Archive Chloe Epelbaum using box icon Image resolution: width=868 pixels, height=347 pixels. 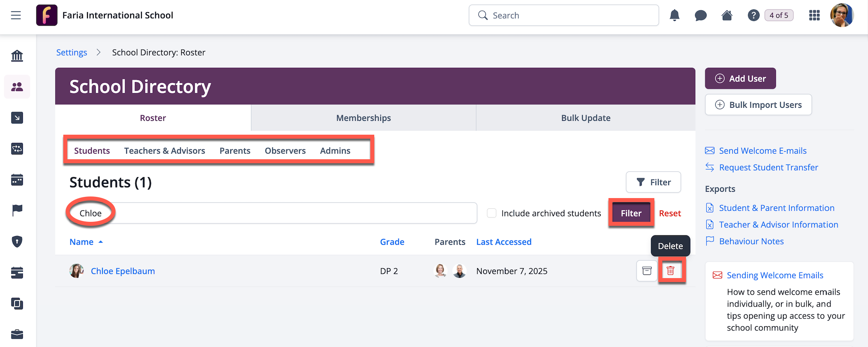point(647,271)
